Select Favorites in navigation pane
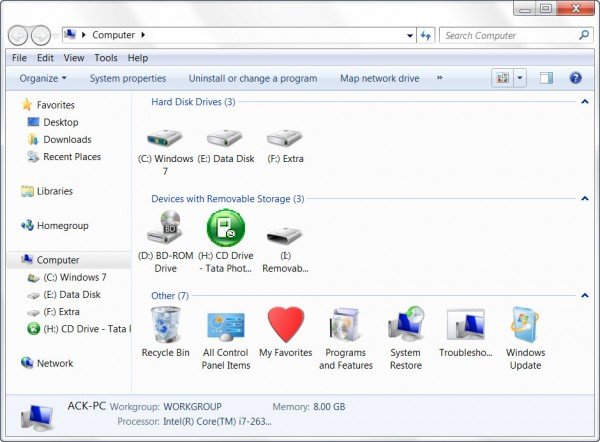The image size is (600, 442). (x=55, y=105)
